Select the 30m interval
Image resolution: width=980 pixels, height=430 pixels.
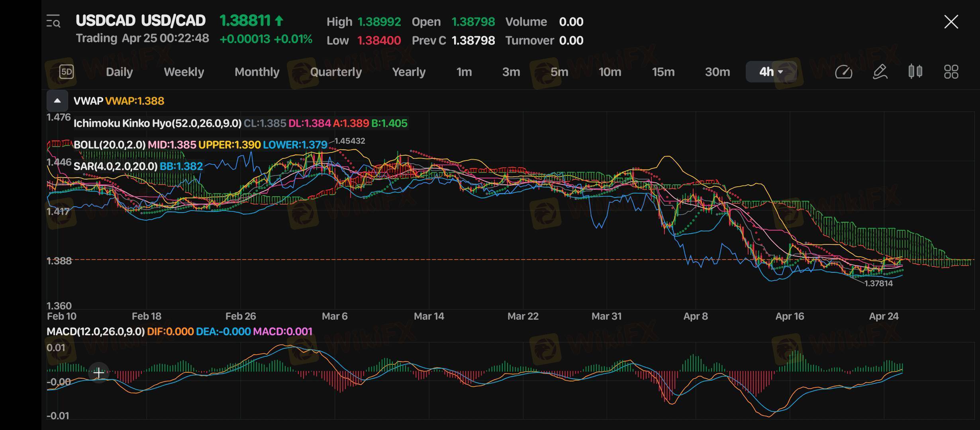point(717,72)
